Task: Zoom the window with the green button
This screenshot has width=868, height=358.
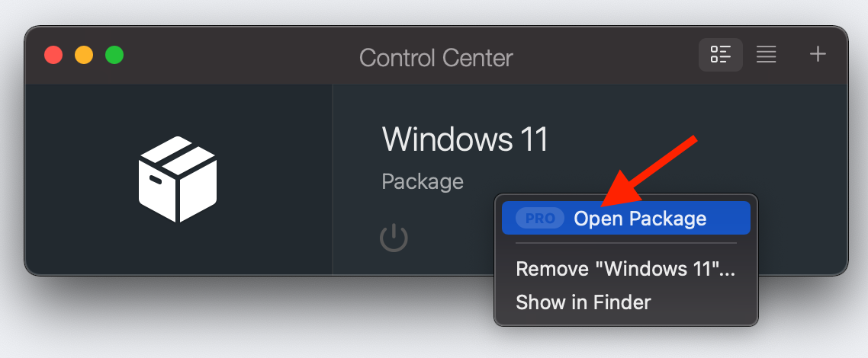Action: 114,55
